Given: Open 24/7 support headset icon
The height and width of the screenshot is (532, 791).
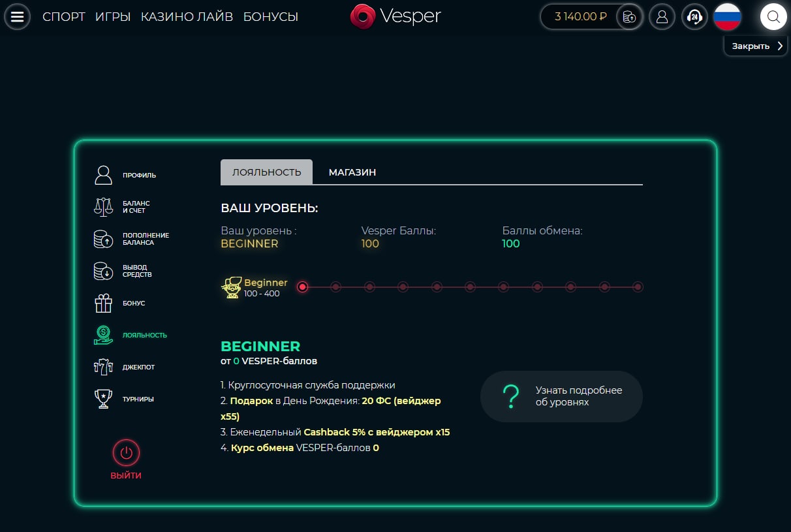Looking at the screenshot, I should tap(694, 17).
